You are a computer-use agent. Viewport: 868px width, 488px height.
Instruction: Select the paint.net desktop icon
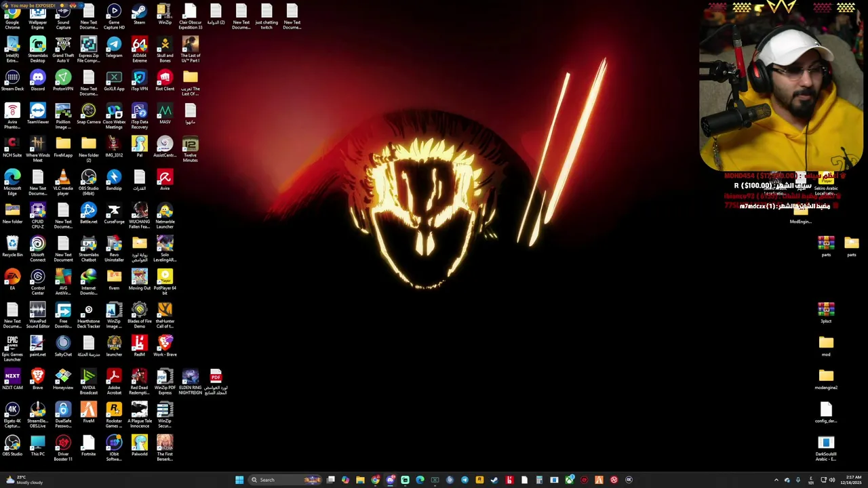pyautogui.click(x=38, y=347)
